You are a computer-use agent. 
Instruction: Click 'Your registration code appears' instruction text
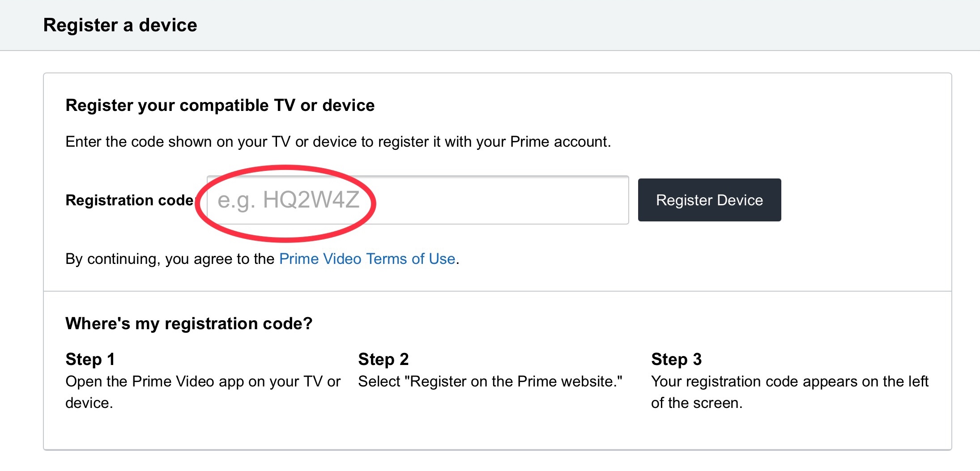[789, 382]
